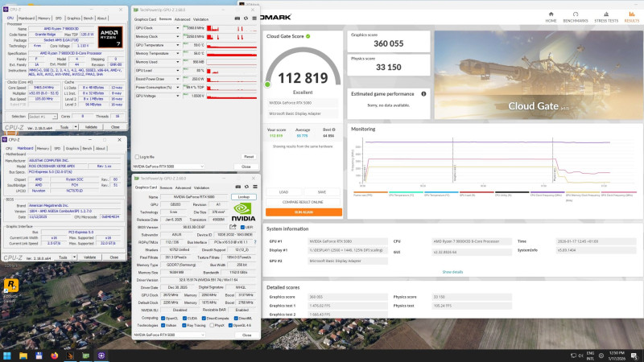The width and height of the screenshot is (644, 362).
Task: Open the Memory Temperature sensor dropdown
Action: point(177,54)
